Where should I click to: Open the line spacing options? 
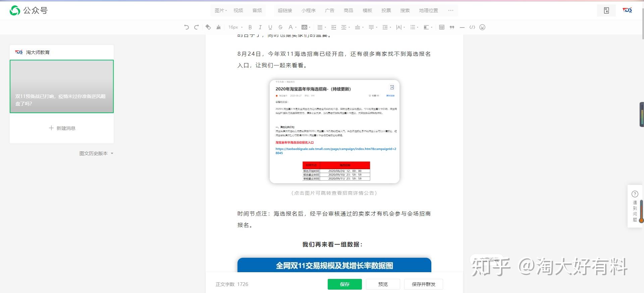[386, 27]
